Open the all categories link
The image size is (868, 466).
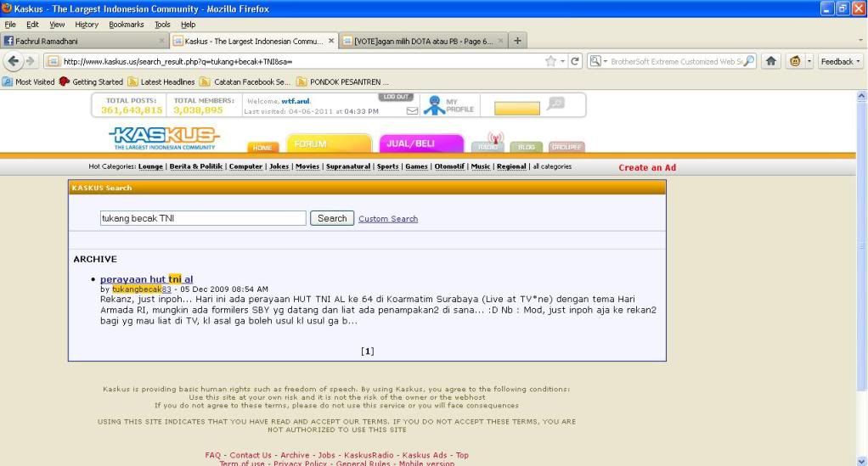tap(552, 166)
